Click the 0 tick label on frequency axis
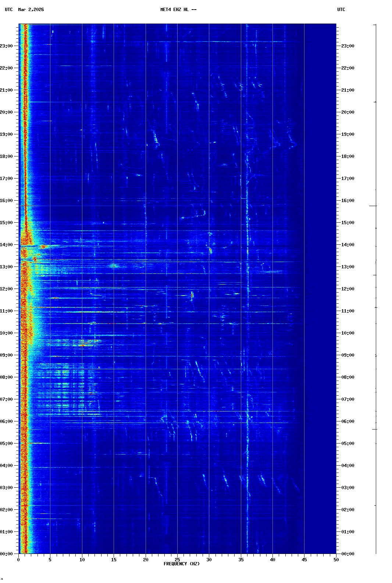This screenshot has height=583, width=392. (x=18, y=560)
